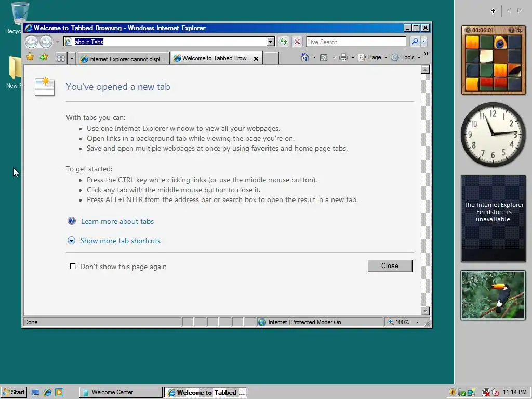Open the search provider options dropdown

[423, 42]
